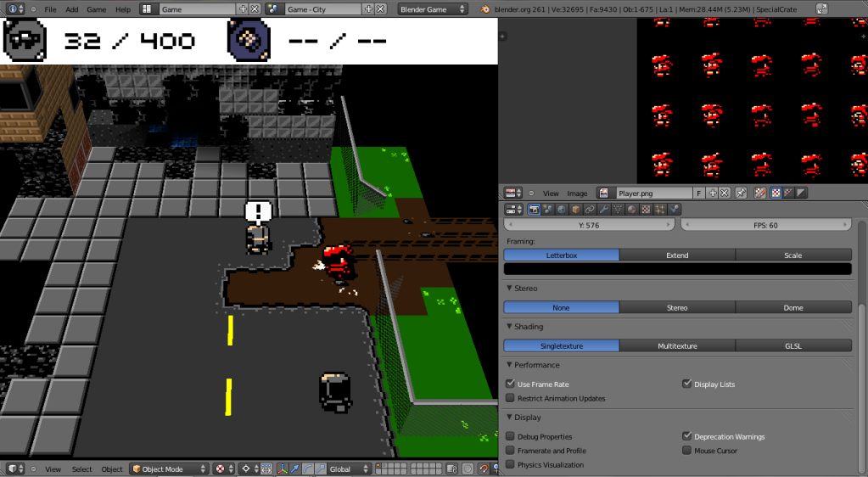Enable image painting brush icon
868x477 pixels.
[x=760, y=193]
